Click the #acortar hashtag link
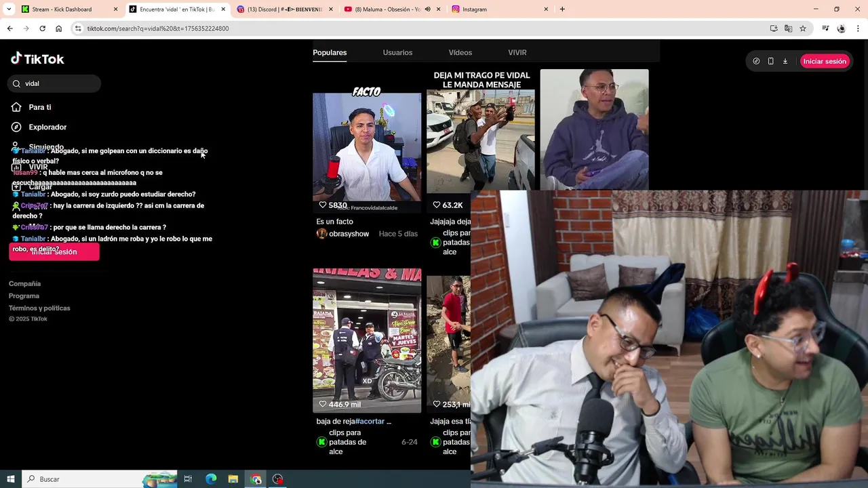Image resolution: width=868 pixels, height=488 pixels. pos(370,422)
